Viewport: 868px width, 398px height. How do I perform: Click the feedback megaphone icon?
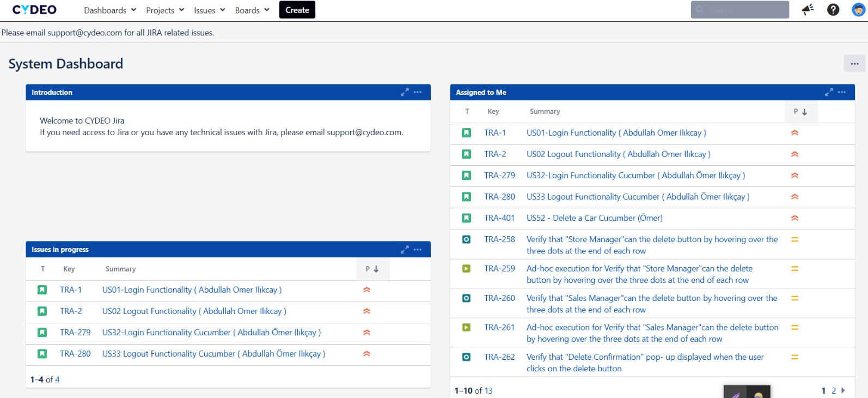click(x=808, y=9)
